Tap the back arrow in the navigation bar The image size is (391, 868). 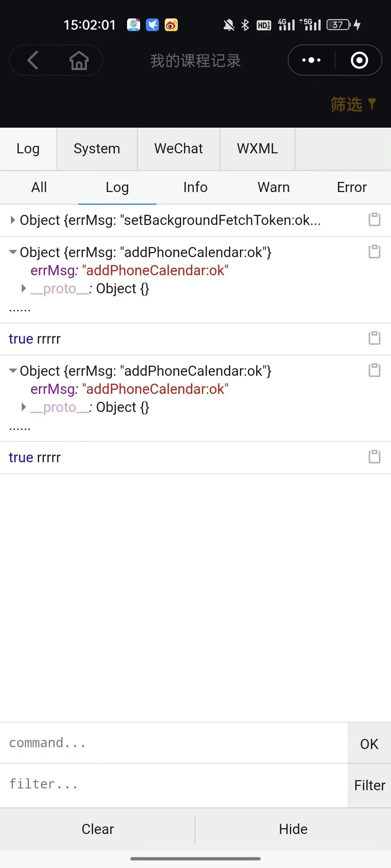coord(33,60)
